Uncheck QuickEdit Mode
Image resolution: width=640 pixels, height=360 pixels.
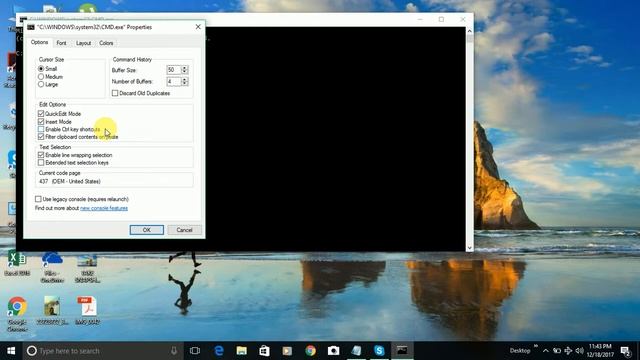tap(41, 113)
